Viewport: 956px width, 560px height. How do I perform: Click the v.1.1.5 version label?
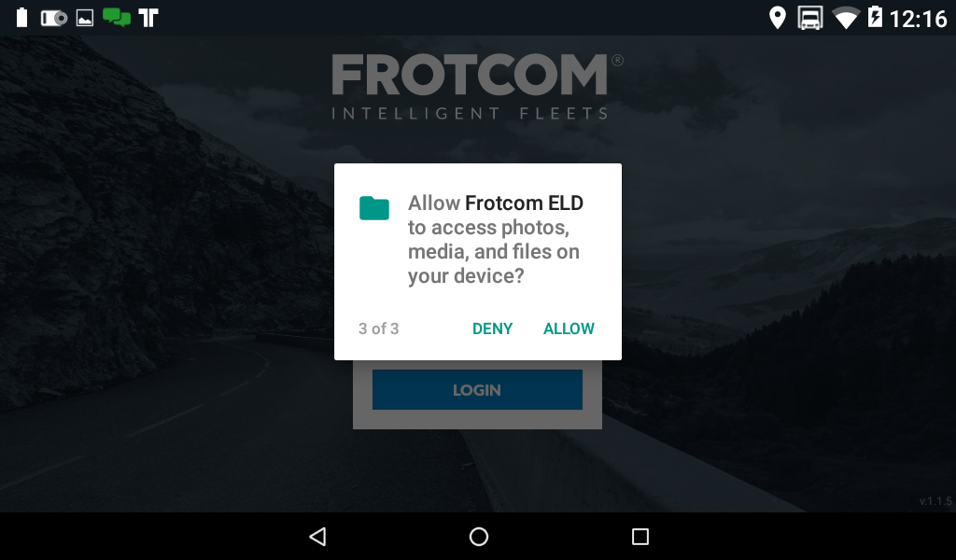[x=935, y=501]
